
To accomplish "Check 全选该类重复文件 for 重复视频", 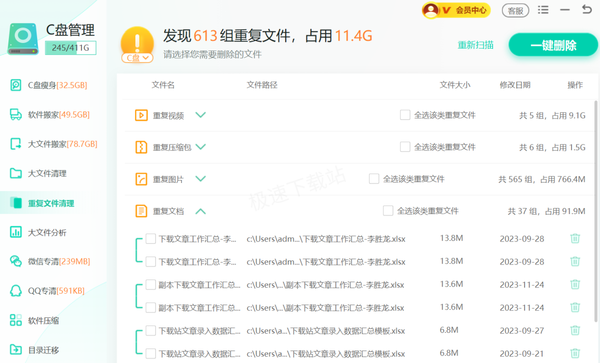I will tap(405, 115).
